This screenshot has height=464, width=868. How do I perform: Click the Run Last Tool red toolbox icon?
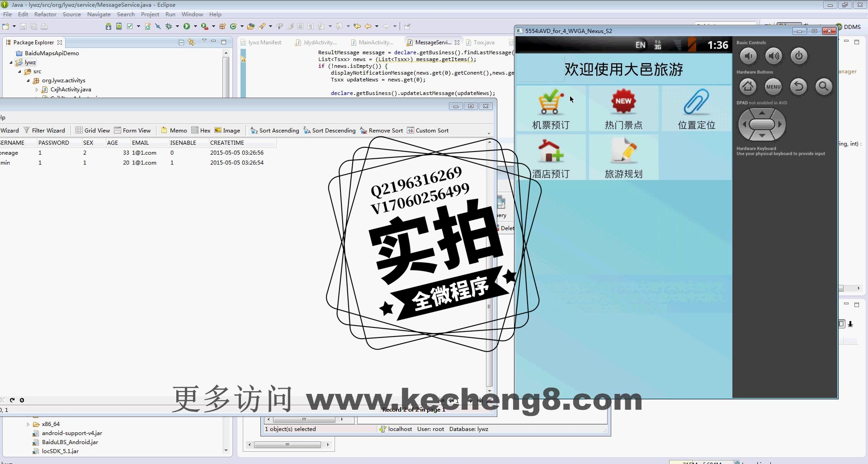204,26
